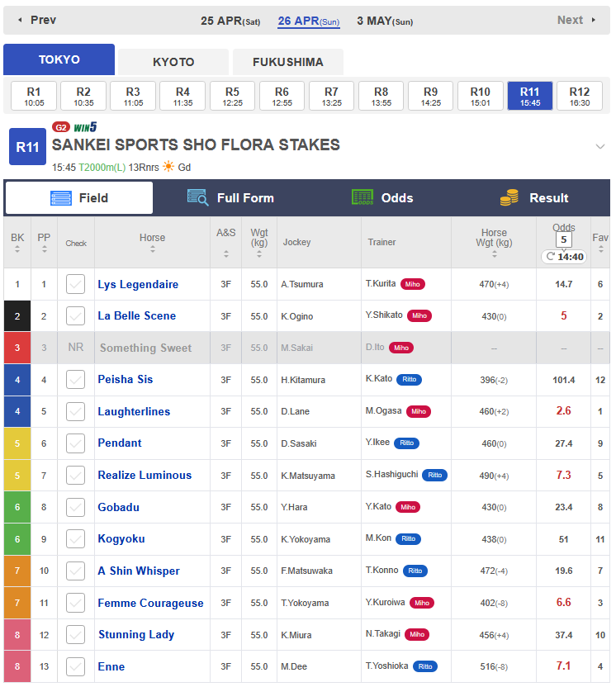The image size is (616, 687).
Task: Click the odds refresh 14:40 icon
Action: pos(550,256)
